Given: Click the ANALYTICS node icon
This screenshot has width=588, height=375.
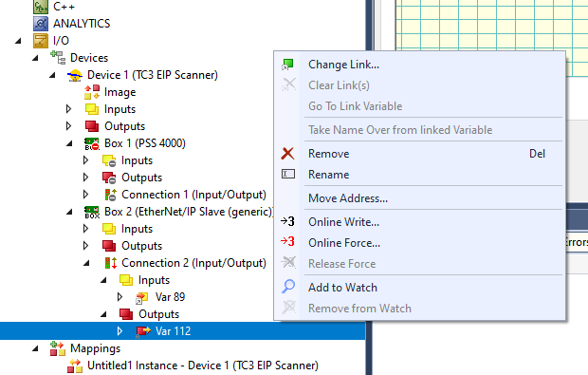Looking at the screenshot, I should click(x=41, y=24).
